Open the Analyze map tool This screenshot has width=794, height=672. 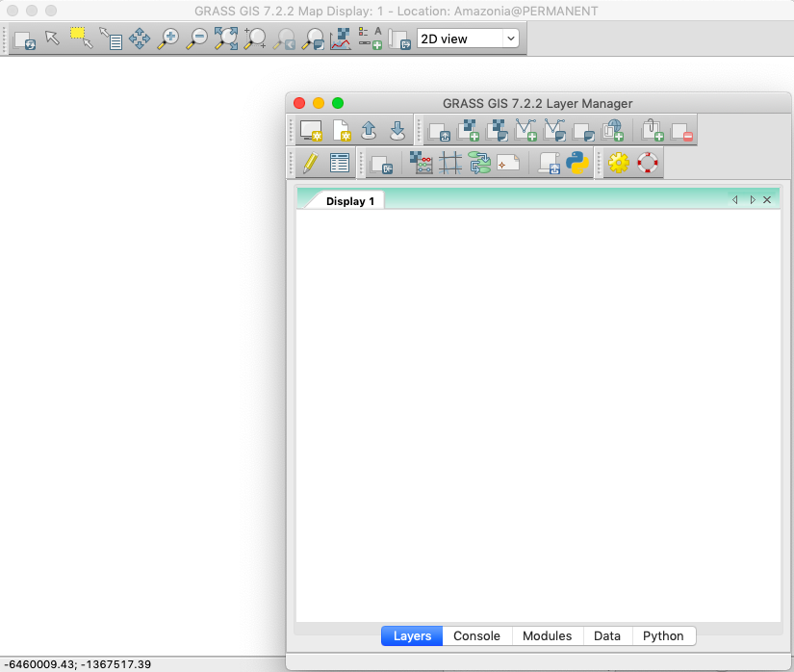coord(341,39)
